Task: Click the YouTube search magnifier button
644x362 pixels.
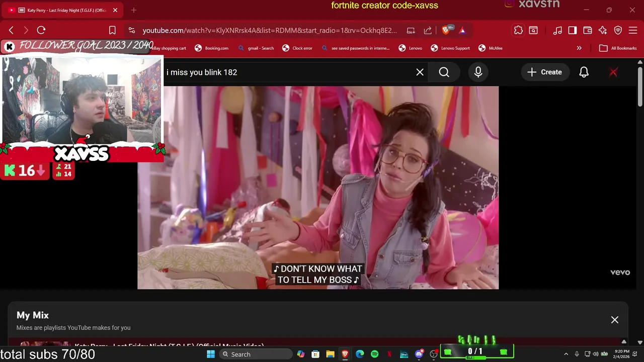Action: tap(444, 72)
